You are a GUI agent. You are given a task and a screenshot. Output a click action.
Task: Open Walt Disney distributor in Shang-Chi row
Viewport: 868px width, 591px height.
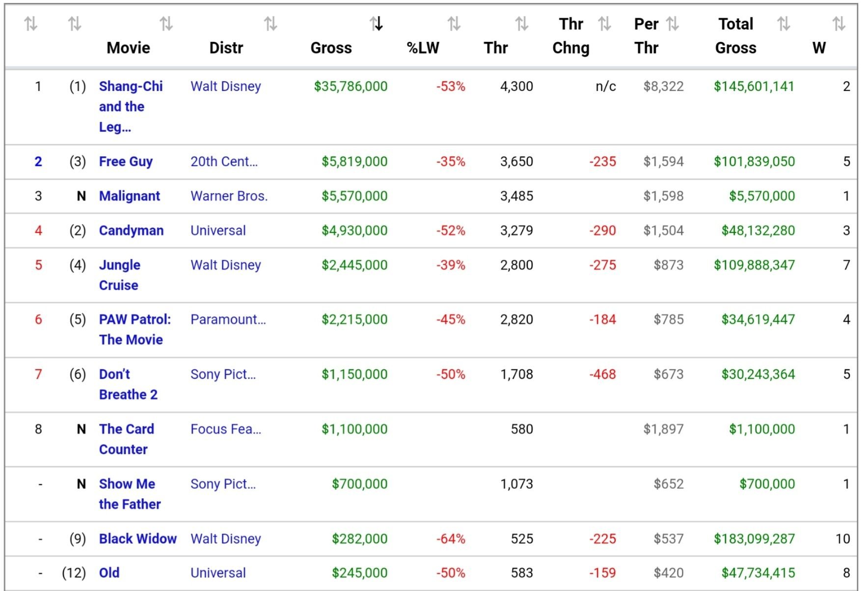pyautogui.click(x=226, y=86)
